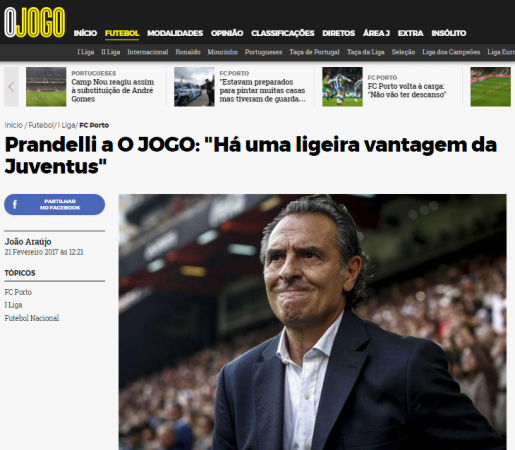515x450 pixels.
Task: Go to the CLASSIFICAÇÕES section
Action: pyautogui.click(x=283, y=33)
